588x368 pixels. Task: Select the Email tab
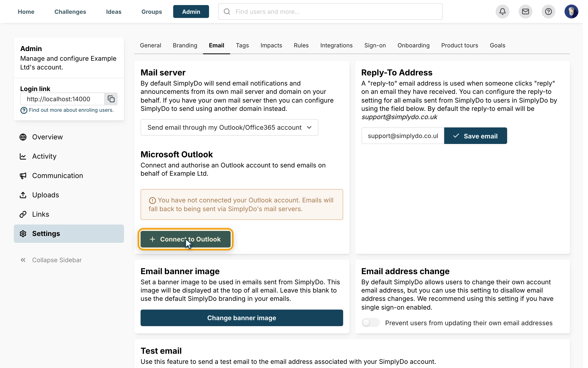(217, 45)
